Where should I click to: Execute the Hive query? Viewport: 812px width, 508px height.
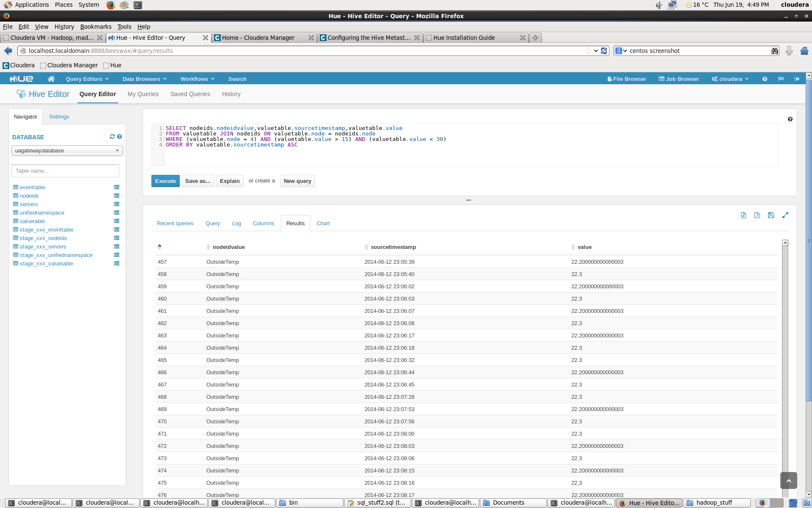165,181
